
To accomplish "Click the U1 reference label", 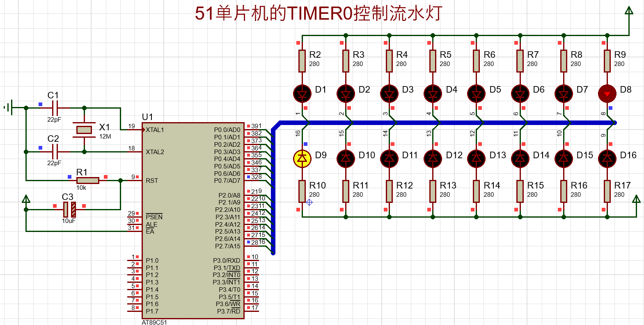I will pyautogui.click(x=147, y=117).
